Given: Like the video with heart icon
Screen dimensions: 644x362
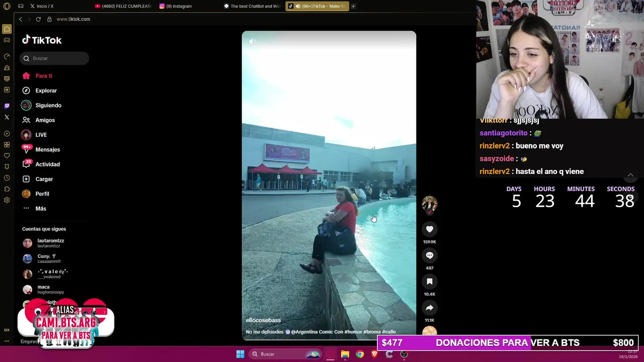Looking at the screenshot, I should (430, 229).
